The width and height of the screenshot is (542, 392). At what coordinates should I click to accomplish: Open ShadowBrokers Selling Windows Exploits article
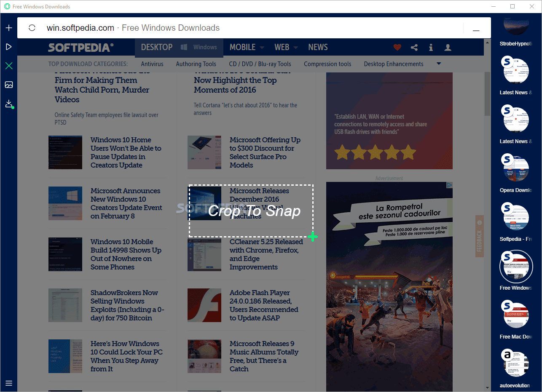[127, 305]
